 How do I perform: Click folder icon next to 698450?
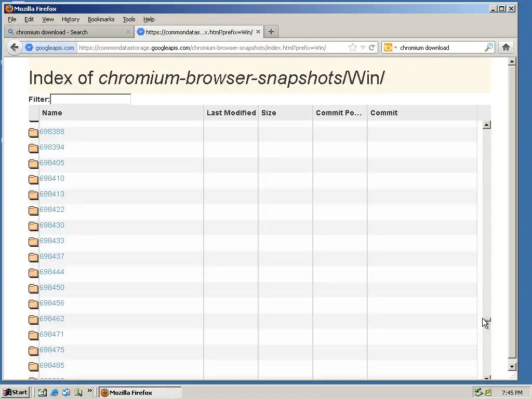[x=33, y=288]
